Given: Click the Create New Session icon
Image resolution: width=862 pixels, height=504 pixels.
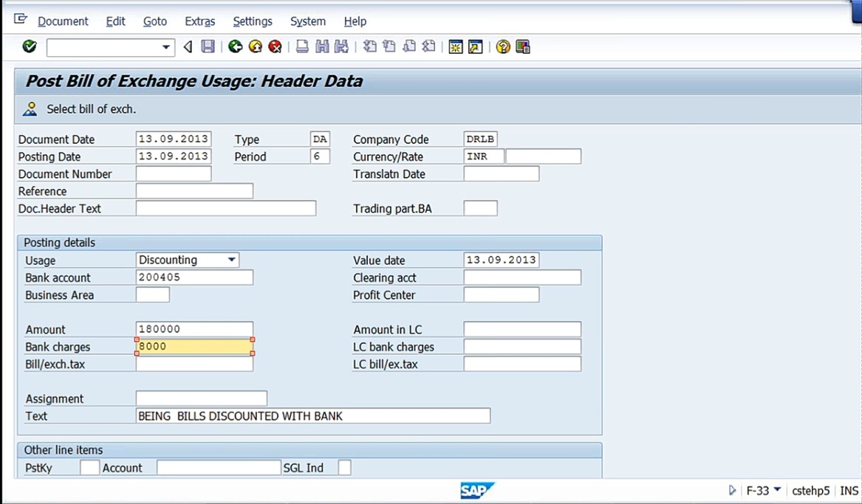Looking at the screenshot, I should coord(456,46).
